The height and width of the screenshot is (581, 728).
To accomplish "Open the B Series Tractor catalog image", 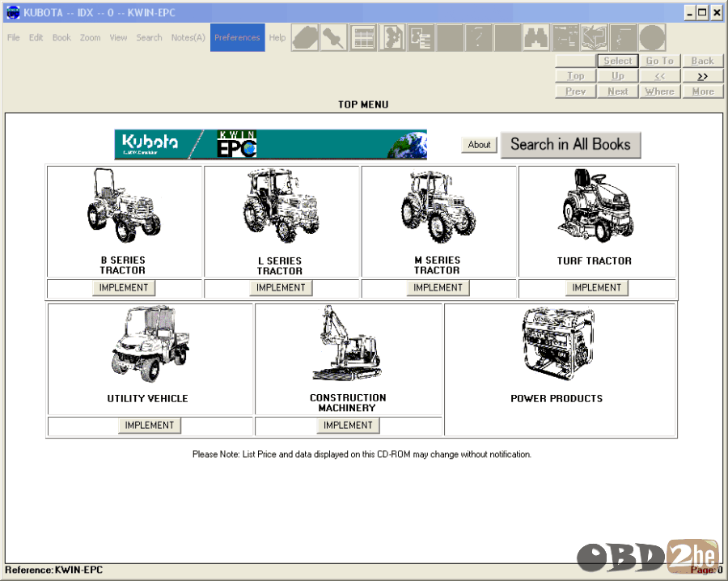I will (x=124, y=206).
